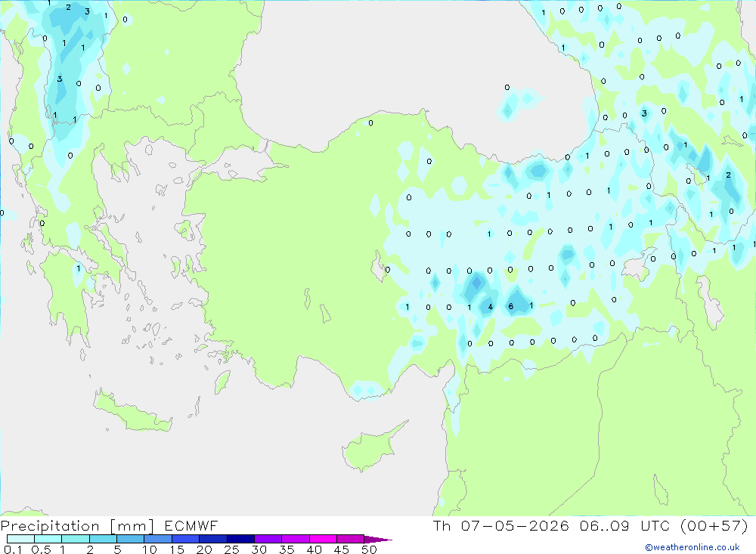Click the '4' precipitation value on map

tap(491, 307)
